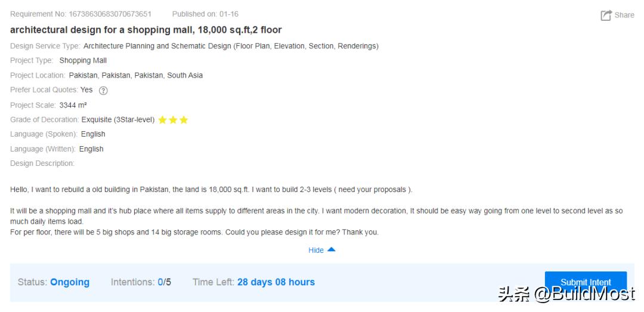
Task: Click the Hide link
Action: pos(316,251)
